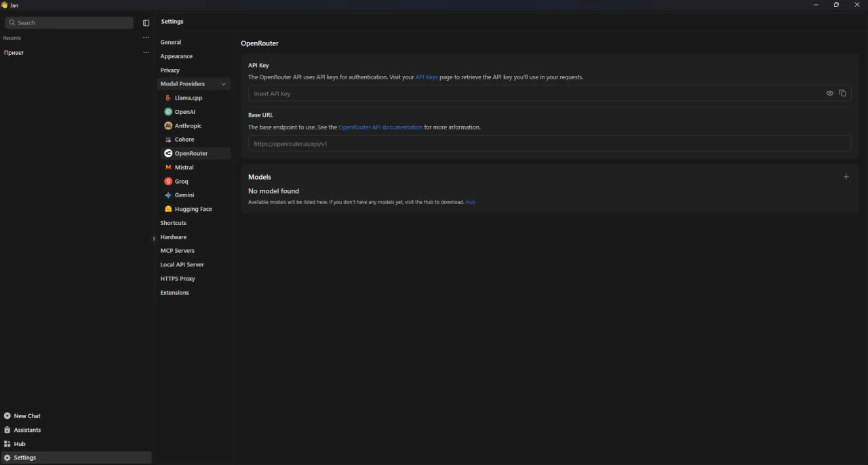Screen dimensions: 868x465
Task: Add a model with plus icon
Action: coord(846,177)
